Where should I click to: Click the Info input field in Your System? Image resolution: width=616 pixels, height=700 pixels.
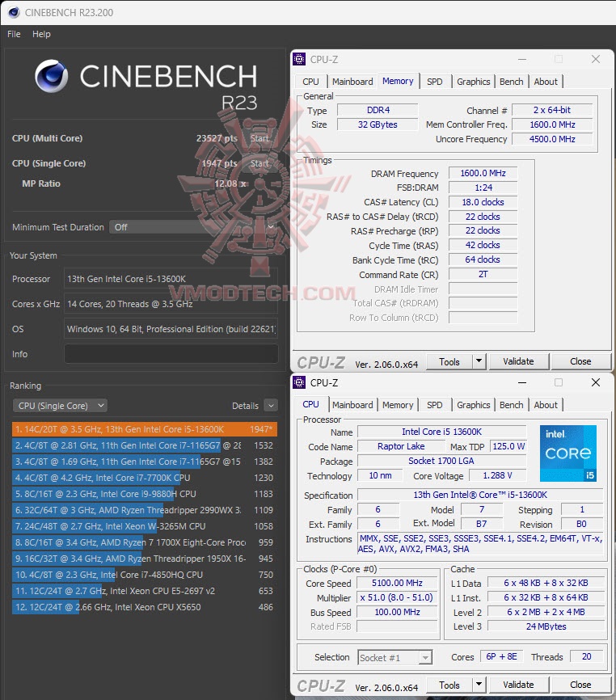point(171,354)
